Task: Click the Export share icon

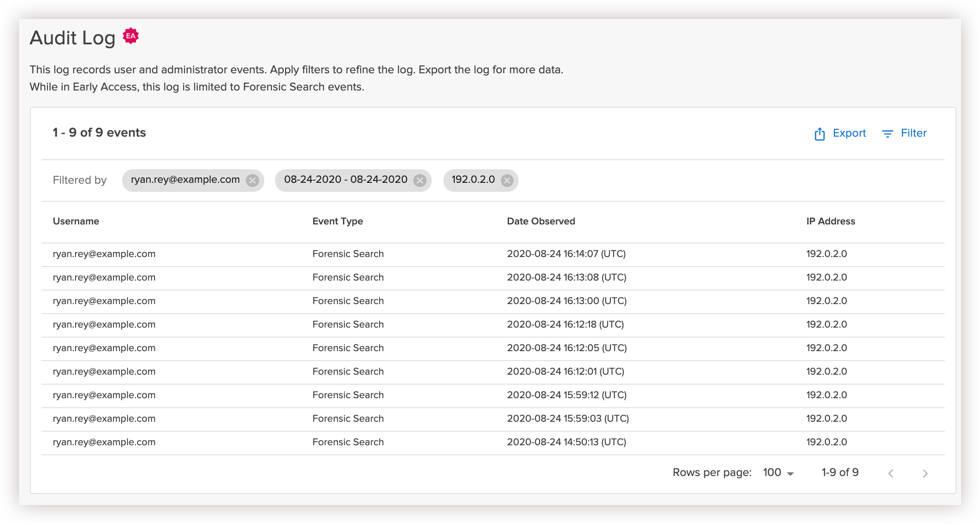Action: tap(819, 134)
